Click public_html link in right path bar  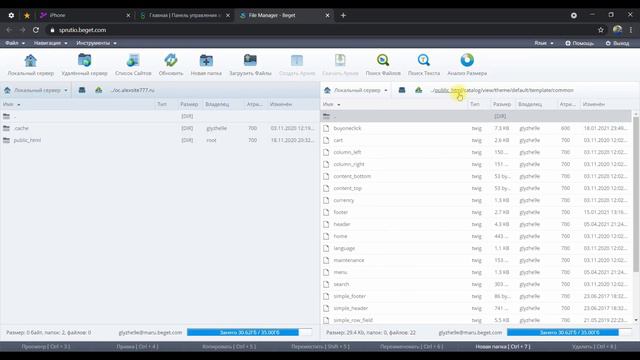point(449,90)
